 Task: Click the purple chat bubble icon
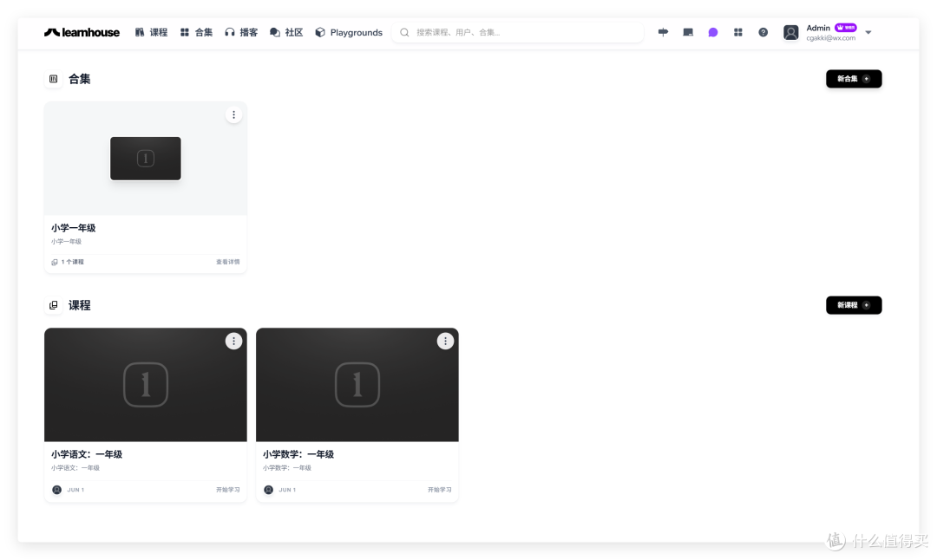pyautogui.click(x=713, y=32)
